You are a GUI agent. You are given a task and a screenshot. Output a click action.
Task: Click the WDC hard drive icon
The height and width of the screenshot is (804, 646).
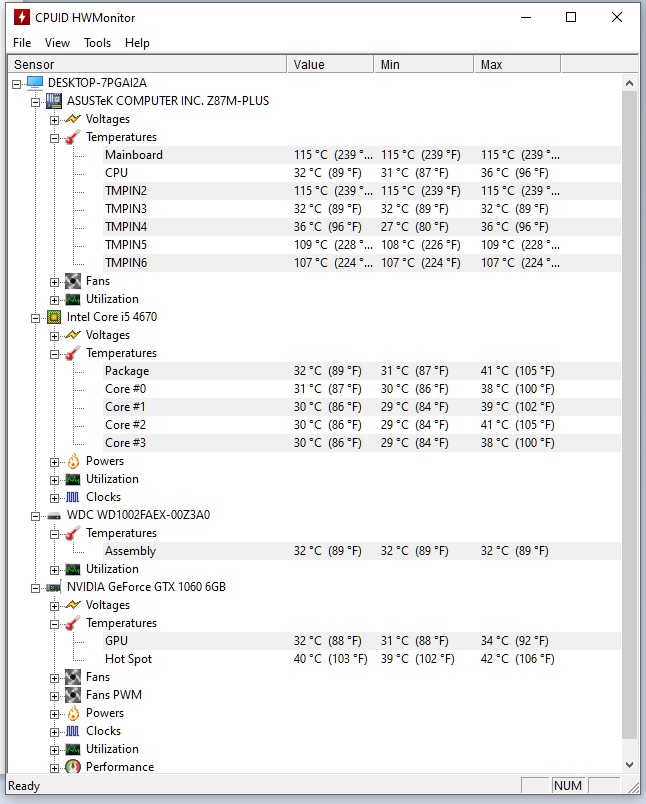tap(54, 515)
